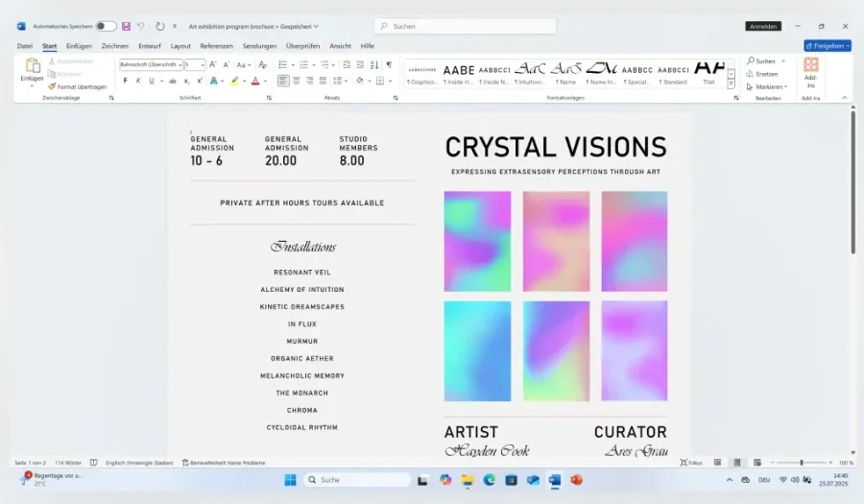Screen dimensions: 864x504
Task: Sort text with the A-Z sort icon
Action: pos(374,64)
